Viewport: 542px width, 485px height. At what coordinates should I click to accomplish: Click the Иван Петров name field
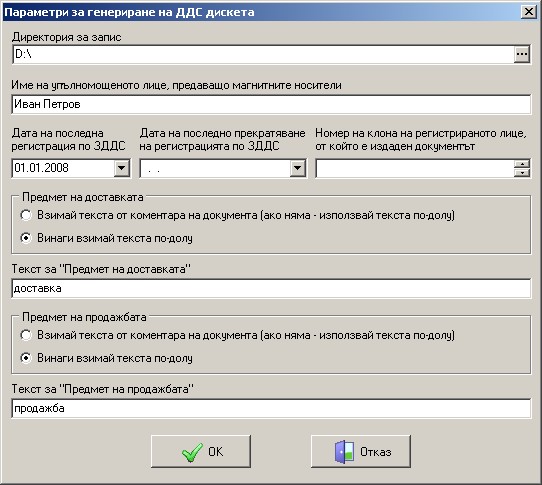pyautogui.click(x=271, y=104)
